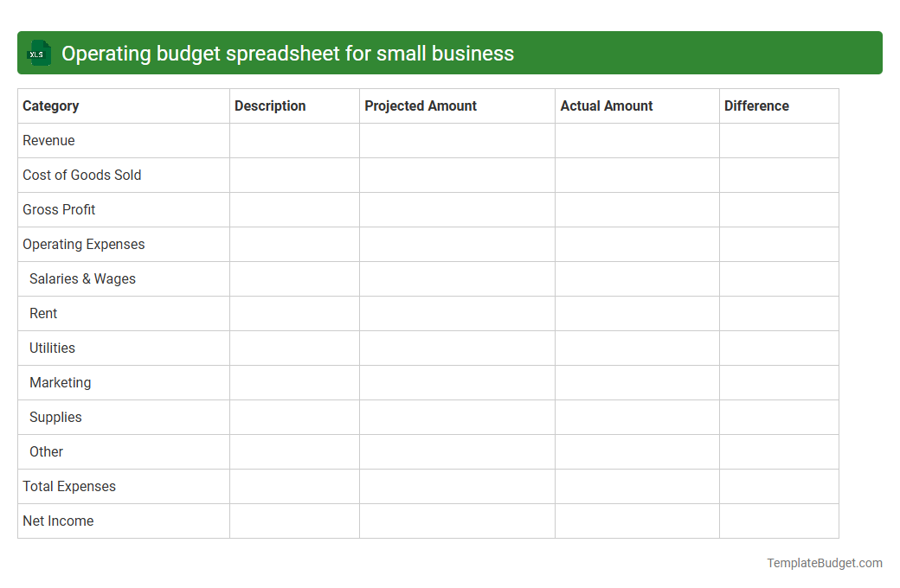Select the Gross Profit row

pyautogui.click(x=59, y=209)
